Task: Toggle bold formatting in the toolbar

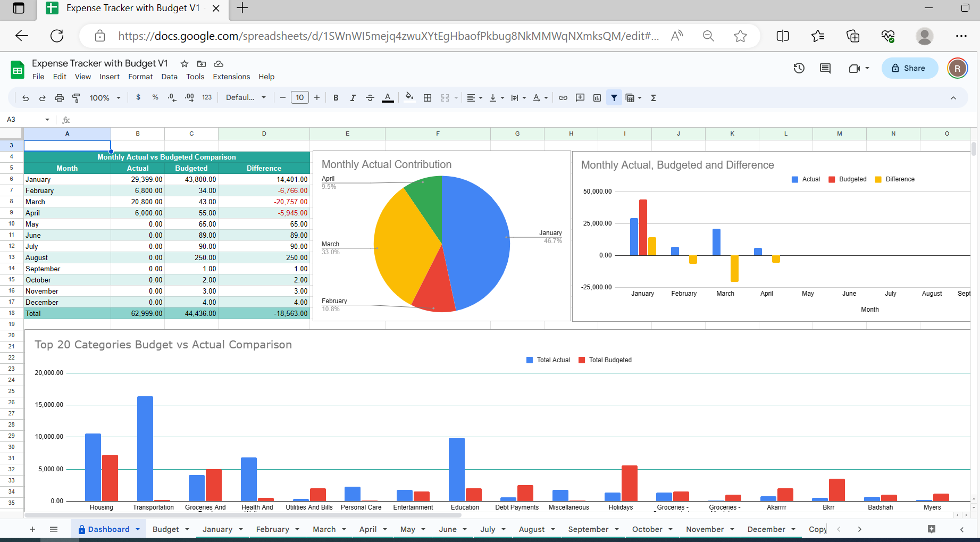Action: tap(336, 97)
